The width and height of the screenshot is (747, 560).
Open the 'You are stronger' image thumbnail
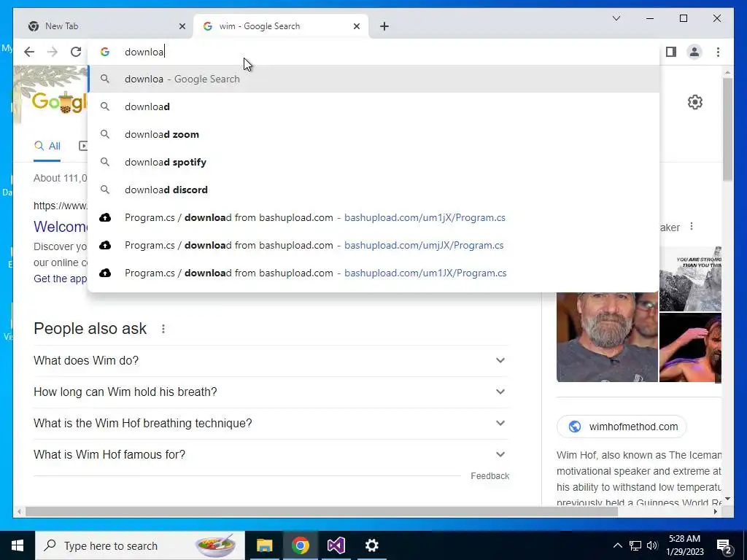coord(690,279)
